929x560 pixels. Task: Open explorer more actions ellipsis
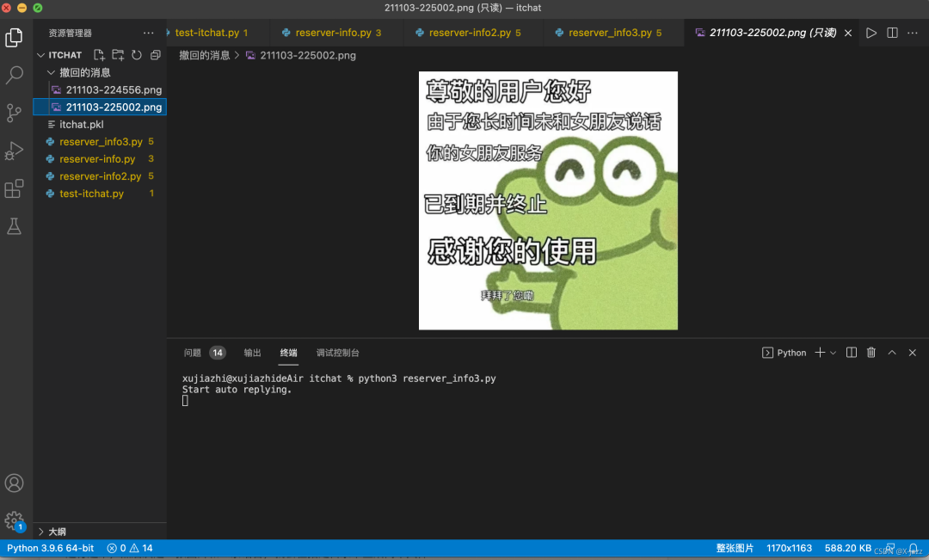click(x=148, y=33)
